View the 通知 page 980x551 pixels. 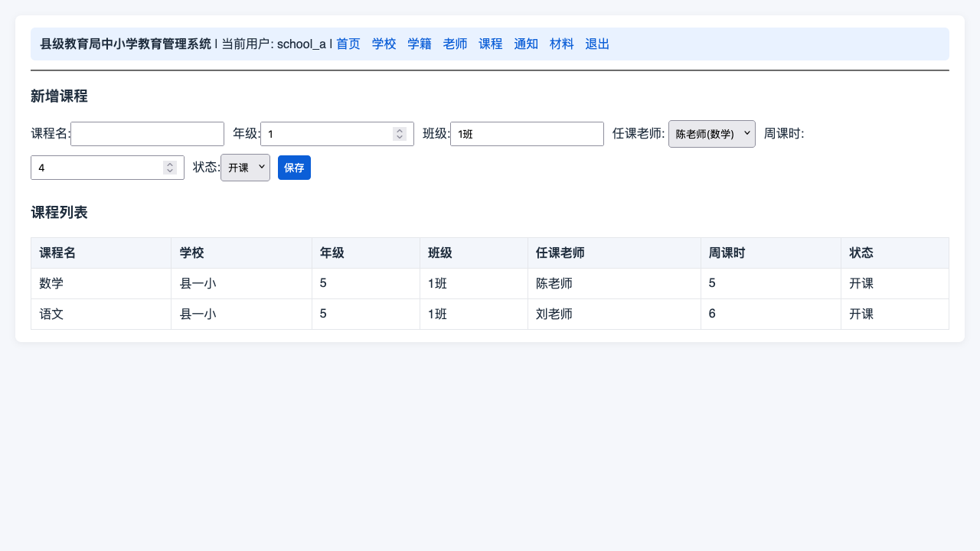tap(526, 44)
